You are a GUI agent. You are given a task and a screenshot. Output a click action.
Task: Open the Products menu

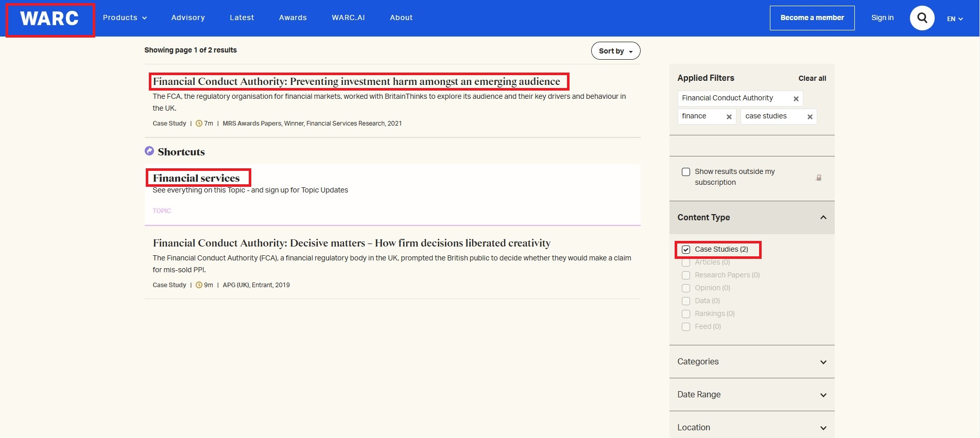125,17
